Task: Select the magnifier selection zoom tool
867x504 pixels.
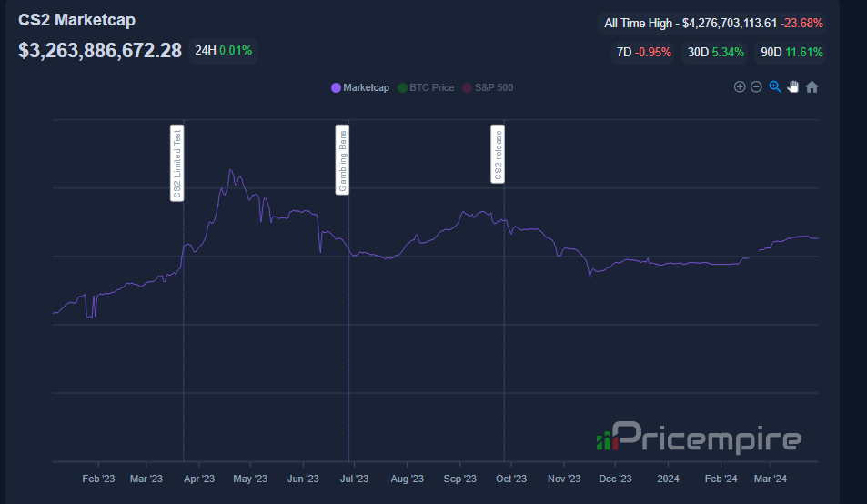Action: [x=775, y=87]
